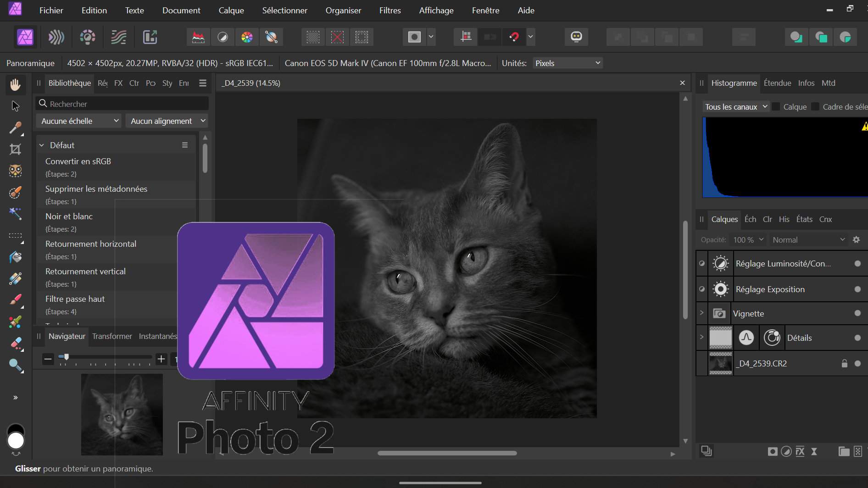Open the Unités Pixels dropdown

pyautogui.click(x=568, y=63)
